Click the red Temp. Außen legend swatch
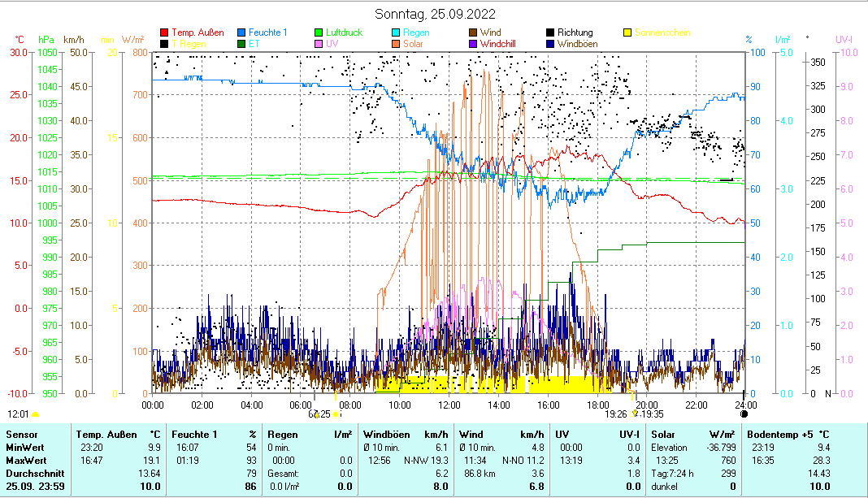868x498 pixels. coord(165,32)
